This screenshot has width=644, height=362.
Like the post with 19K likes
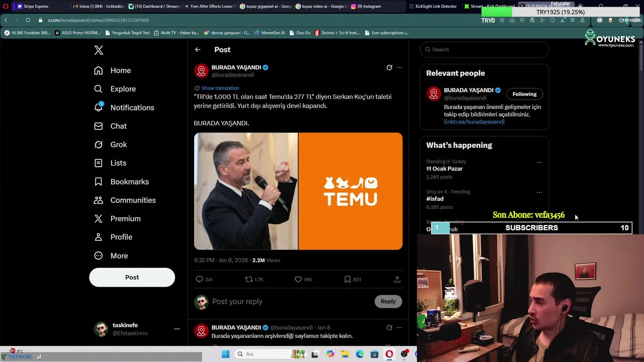tap(303, 280)
